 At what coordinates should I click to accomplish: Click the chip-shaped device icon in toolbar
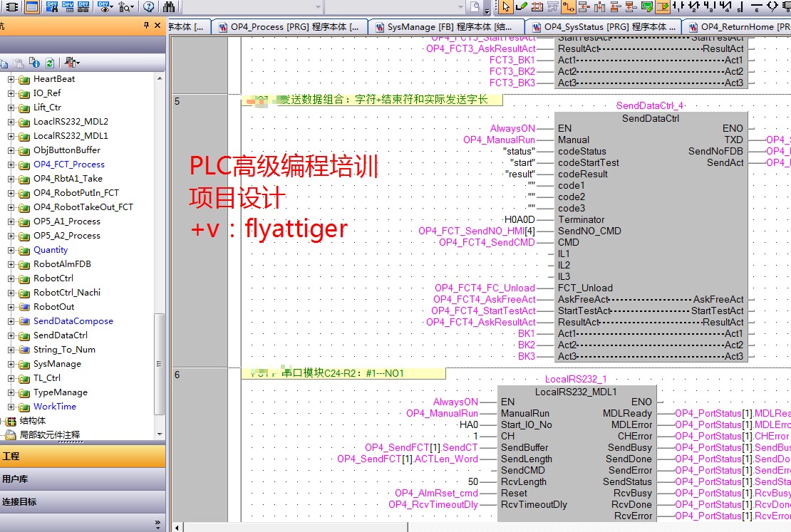click(12, 6)
